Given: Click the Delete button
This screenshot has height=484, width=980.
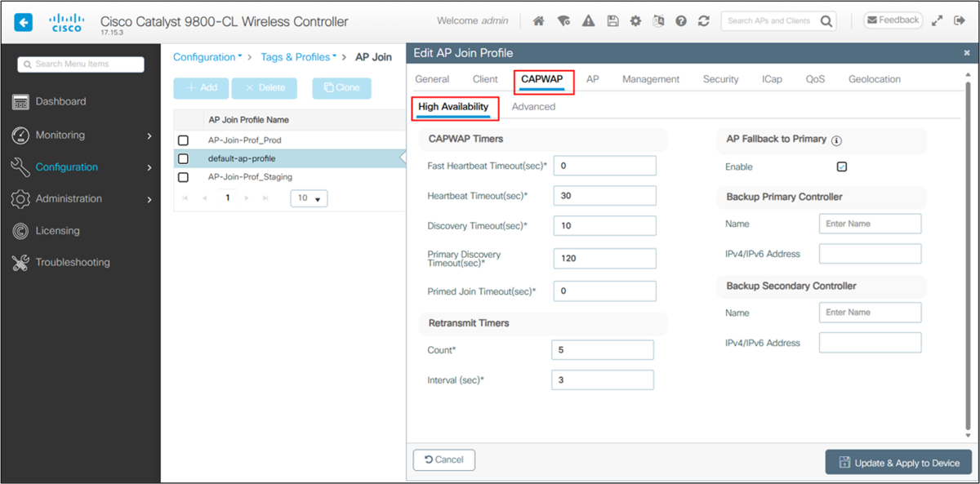Looking at the screenshot, I should point(265,88).
